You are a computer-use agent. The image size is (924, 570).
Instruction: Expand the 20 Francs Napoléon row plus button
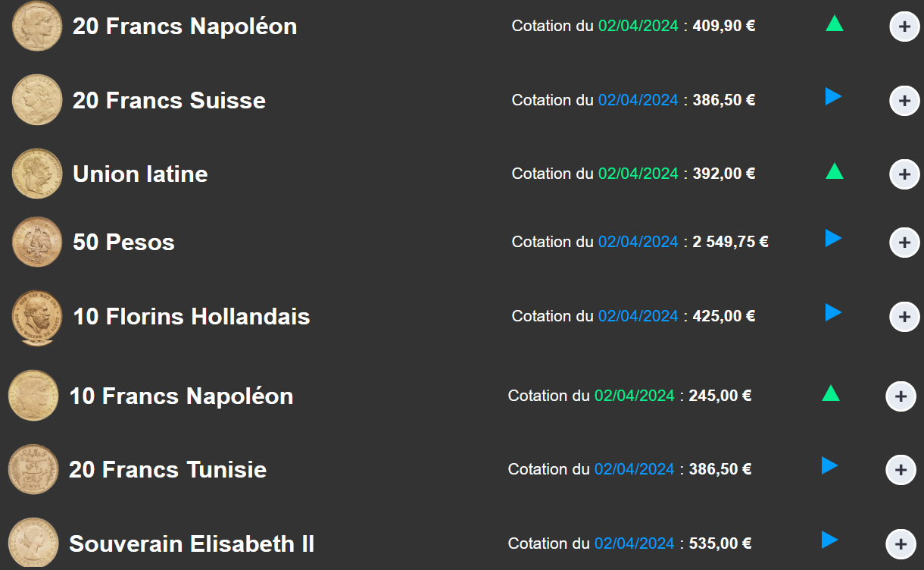(x=904, y=27)
